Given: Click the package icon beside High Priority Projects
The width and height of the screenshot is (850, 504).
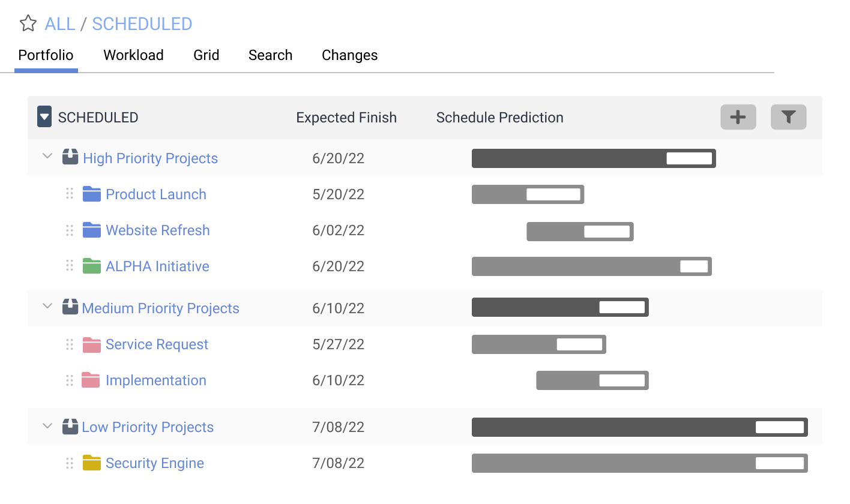Looking at the screenshot, I should tap(70, 158).
